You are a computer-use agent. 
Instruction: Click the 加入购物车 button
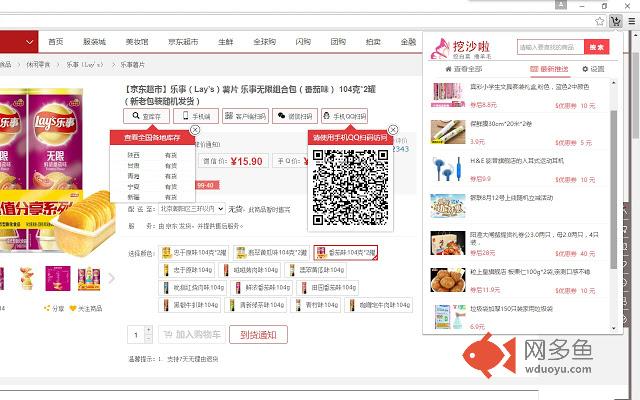192,335
